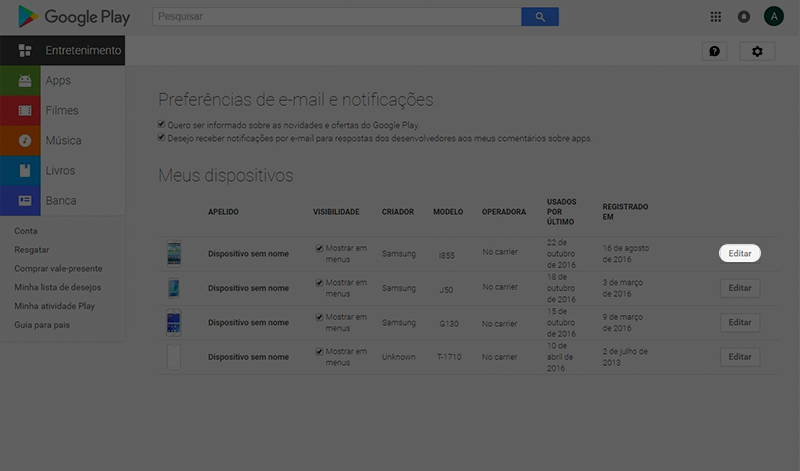Open Minha lista de desejos
The width and height of the screenshot is (800, 471).
coord(57,287)
